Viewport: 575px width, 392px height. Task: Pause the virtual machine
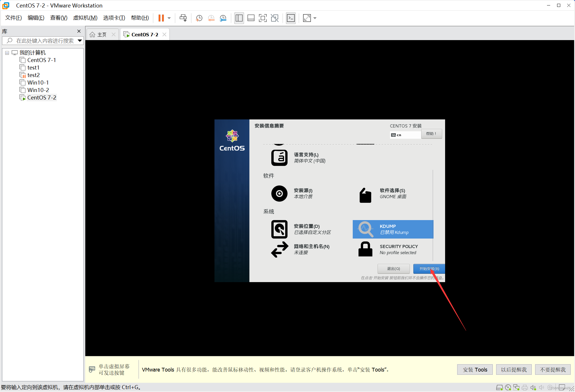(x=161, y=18)
